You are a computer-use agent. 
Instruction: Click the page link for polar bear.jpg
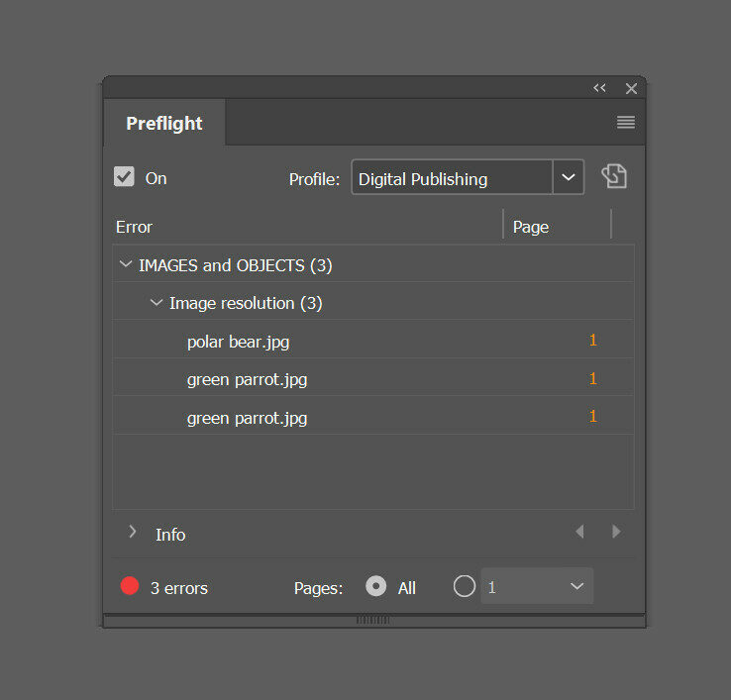(x=593, y=341)
